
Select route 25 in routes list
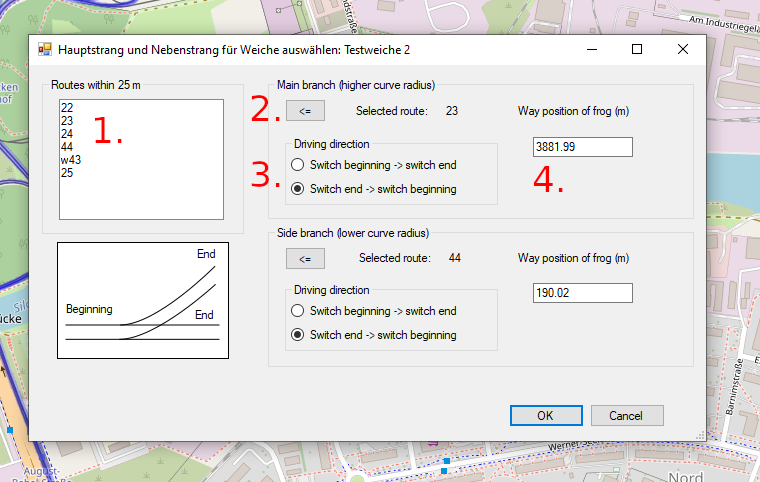point(67,173)
